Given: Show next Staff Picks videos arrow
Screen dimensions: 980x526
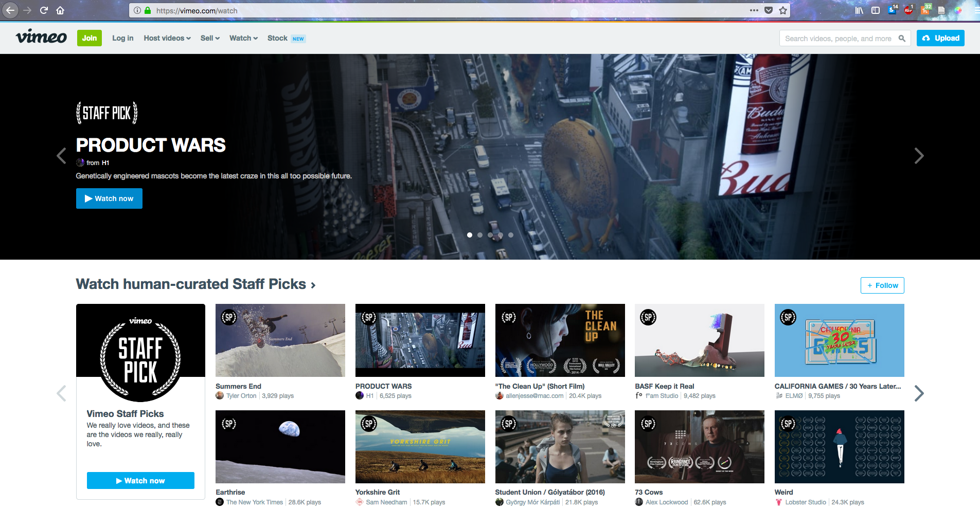Looking at the screenshot, I should click(919, 393).
